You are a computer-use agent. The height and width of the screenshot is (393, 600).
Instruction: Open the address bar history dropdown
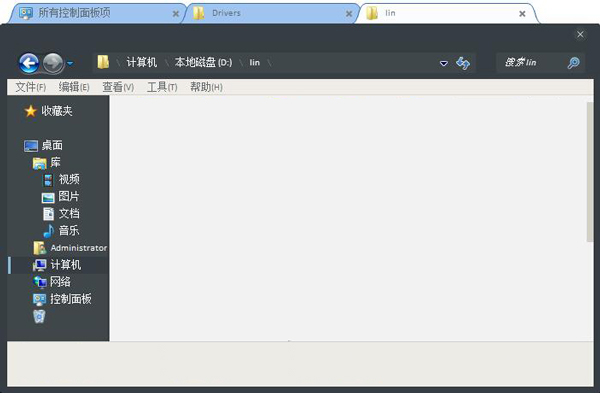coord(443,64)
